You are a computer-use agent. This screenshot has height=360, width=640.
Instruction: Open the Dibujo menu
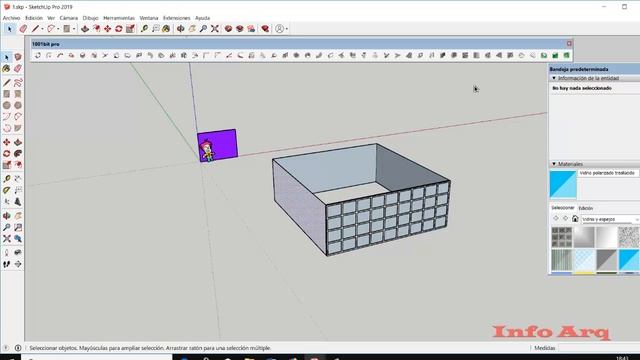click(90, 18)
